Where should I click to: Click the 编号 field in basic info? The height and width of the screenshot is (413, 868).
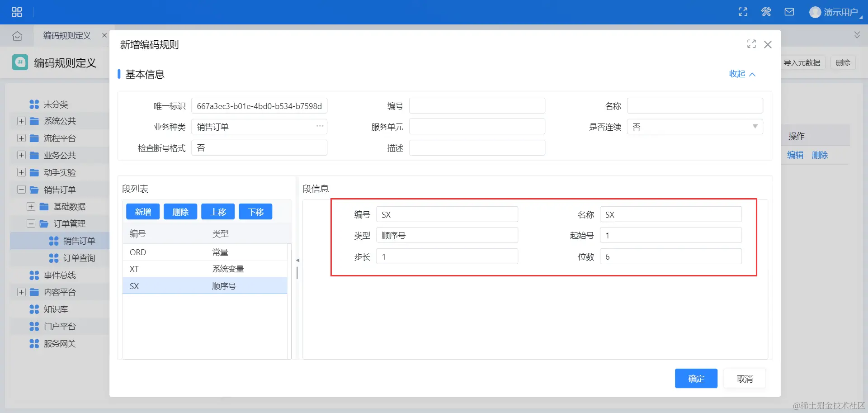(x=477, y=106)
